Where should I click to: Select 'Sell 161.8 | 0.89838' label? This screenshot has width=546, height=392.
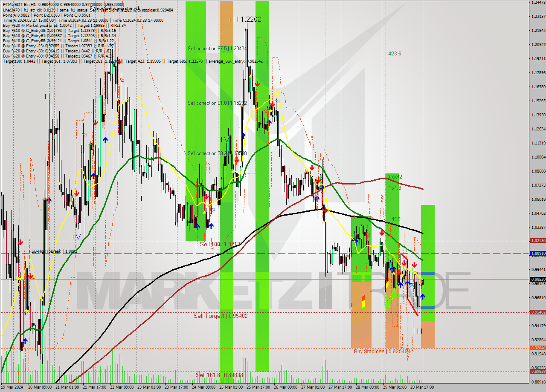pos(219,375)
